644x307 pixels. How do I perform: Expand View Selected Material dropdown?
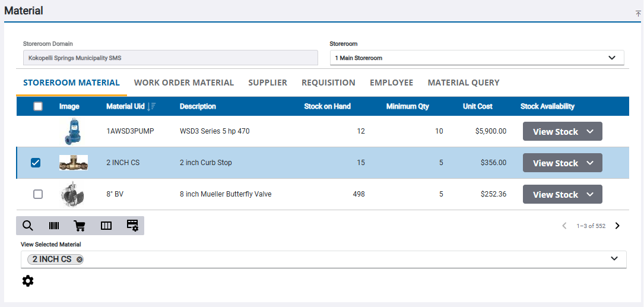tap(614, 259)
